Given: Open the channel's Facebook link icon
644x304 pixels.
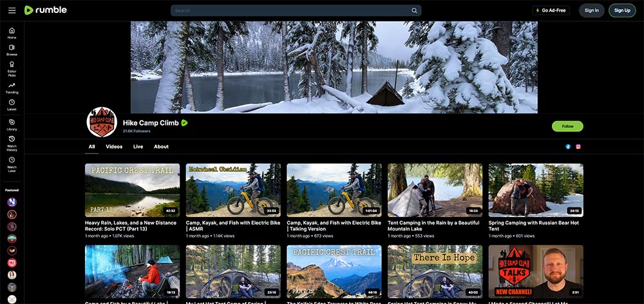Looking at the screenshot, I should (568, 147).
